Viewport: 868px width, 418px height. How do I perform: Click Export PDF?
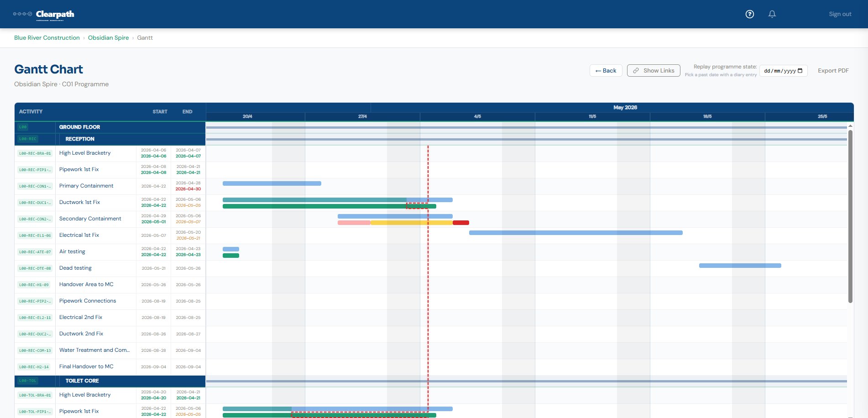pos(833,71)
